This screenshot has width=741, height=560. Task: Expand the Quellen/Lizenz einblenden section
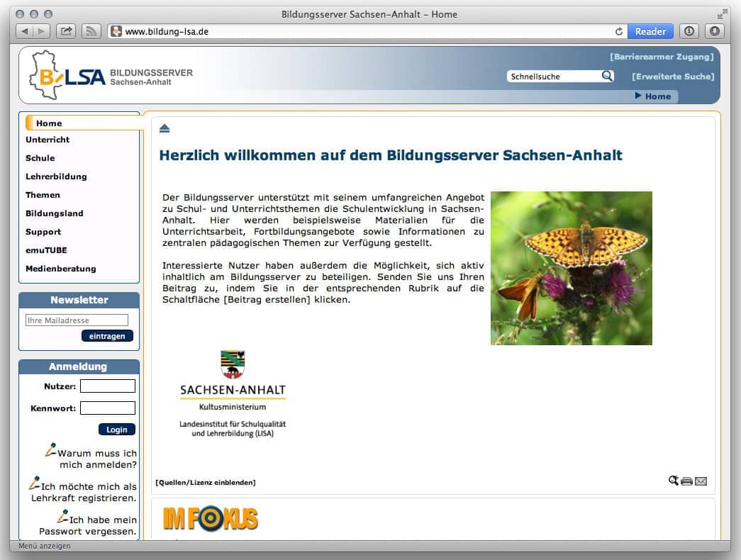(x=206, y=483)
